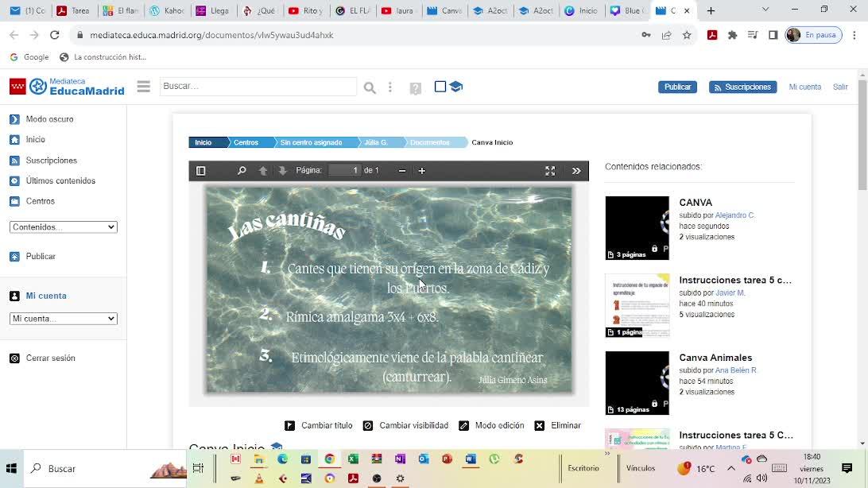Open Excel from the Windows taskbar

point(353,459)
